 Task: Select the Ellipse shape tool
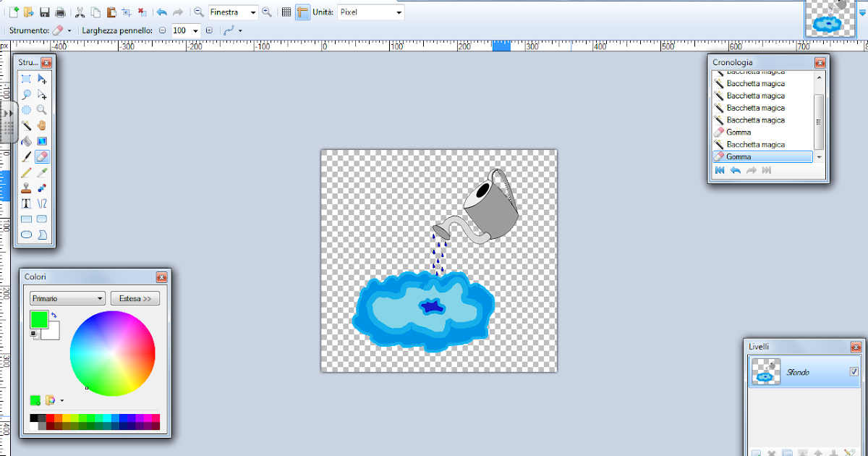26,235
